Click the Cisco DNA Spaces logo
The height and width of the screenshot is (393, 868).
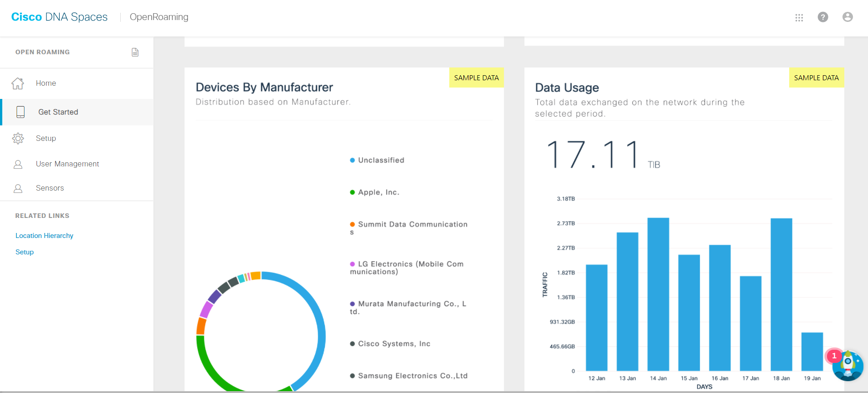[x=59, y=17]
